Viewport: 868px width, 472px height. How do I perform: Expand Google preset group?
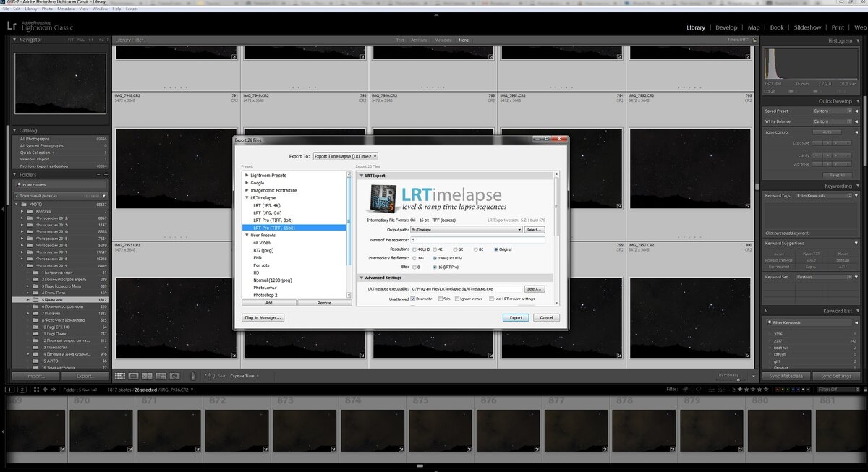[x=247, y=183]
